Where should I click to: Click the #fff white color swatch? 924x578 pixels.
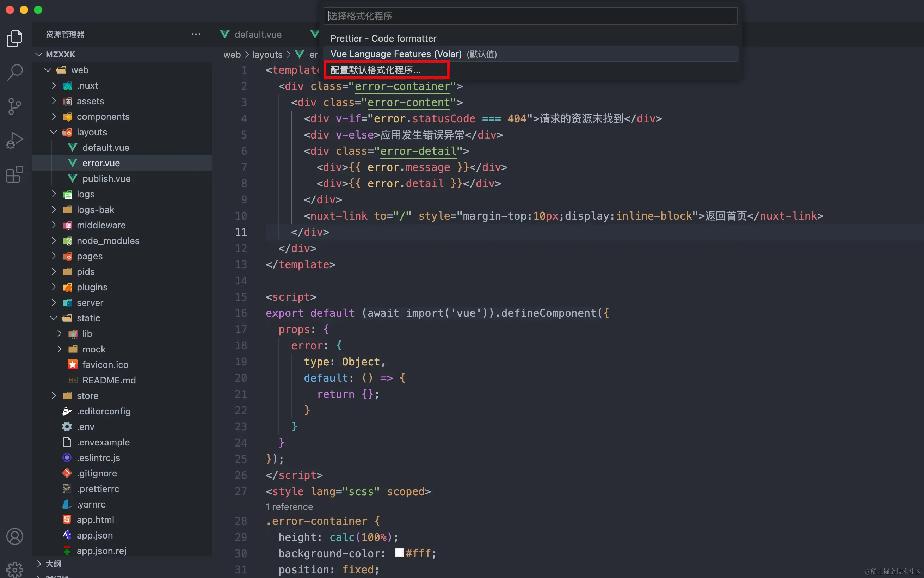coord(399,553)
